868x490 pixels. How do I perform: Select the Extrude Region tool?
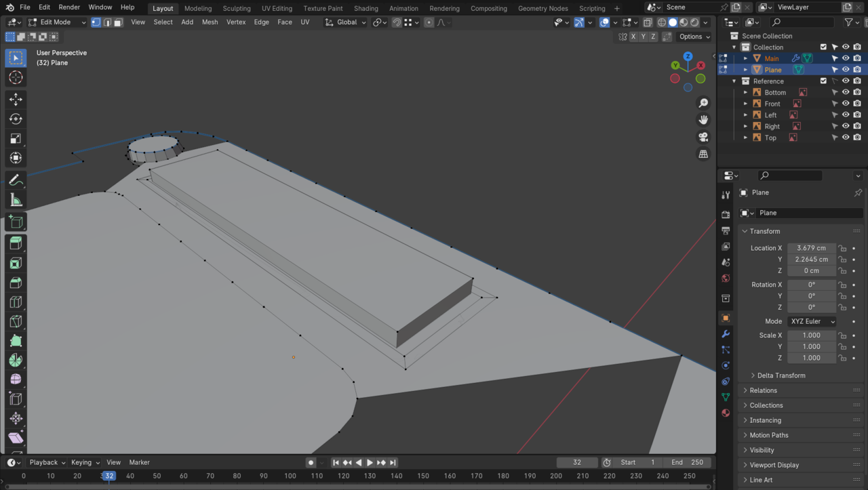tap(16, 243)
